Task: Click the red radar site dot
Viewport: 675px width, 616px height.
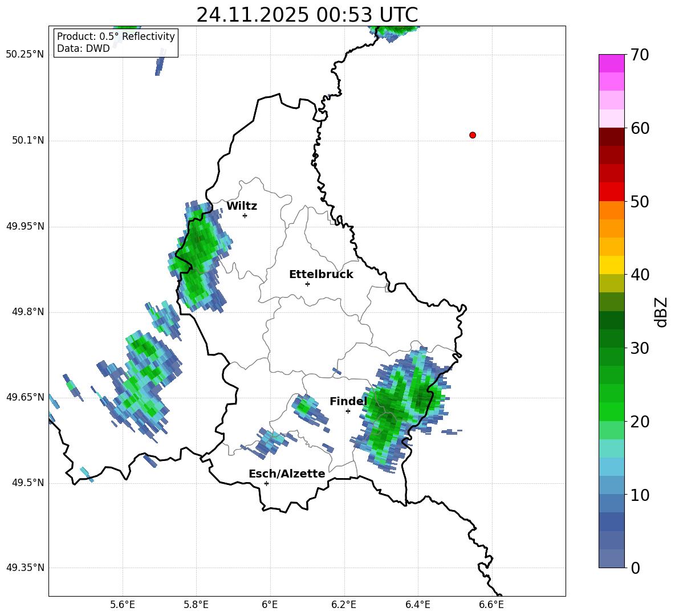Action: coord(473,135)
